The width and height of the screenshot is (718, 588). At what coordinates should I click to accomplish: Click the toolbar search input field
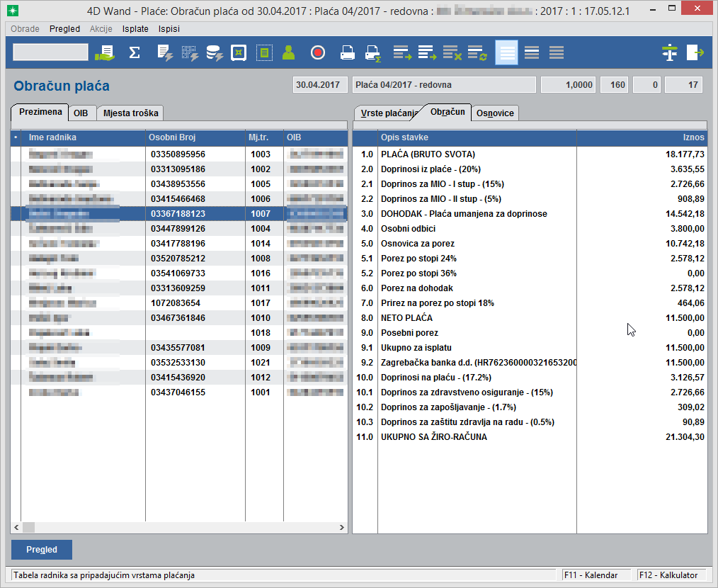pyautogui.click(x=50, y=52)
